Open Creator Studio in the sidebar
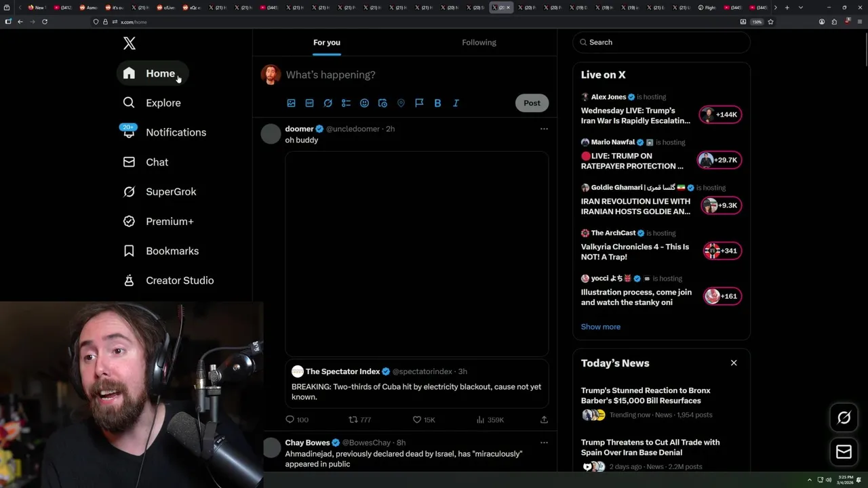 (x=169, y=281)
